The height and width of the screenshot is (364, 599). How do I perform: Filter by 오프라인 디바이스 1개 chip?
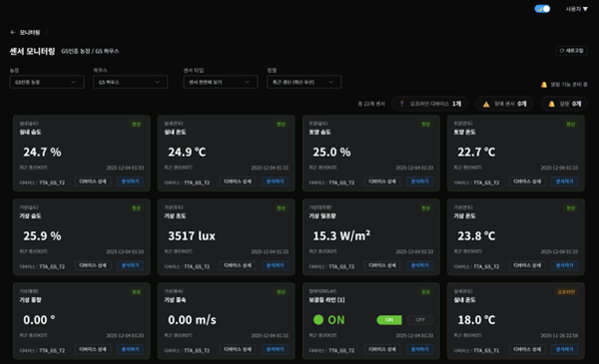click(429, 104)
